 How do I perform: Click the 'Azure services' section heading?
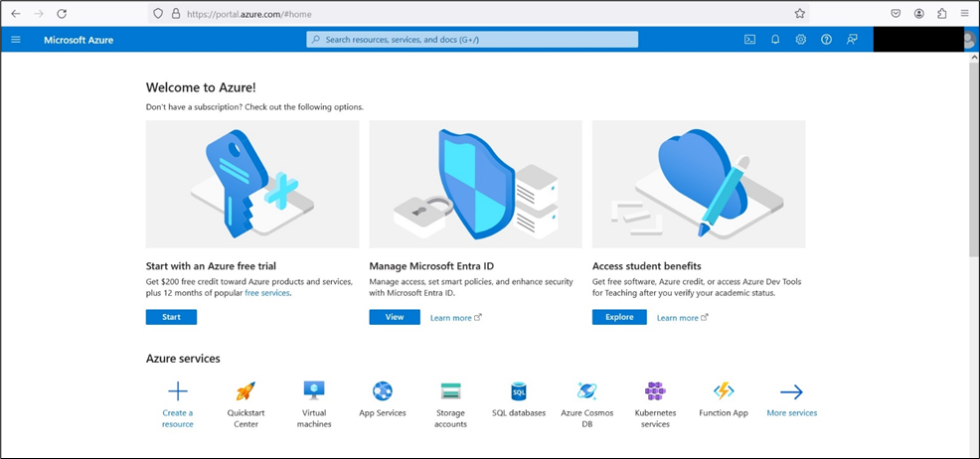[x=183, y=359]
